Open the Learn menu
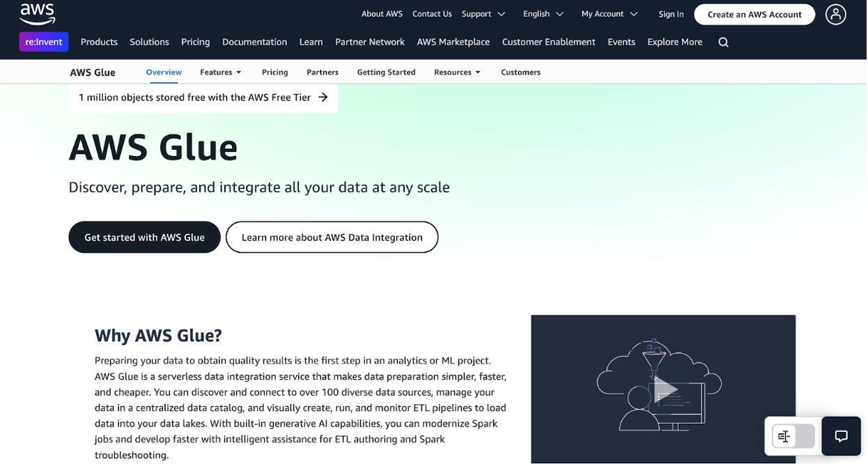The height and width of the screenshot is (464, 868). [311, 42]
